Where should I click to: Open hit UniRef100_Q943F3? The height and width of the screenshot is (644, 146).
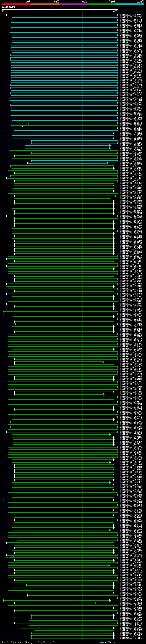pos(131,25)
